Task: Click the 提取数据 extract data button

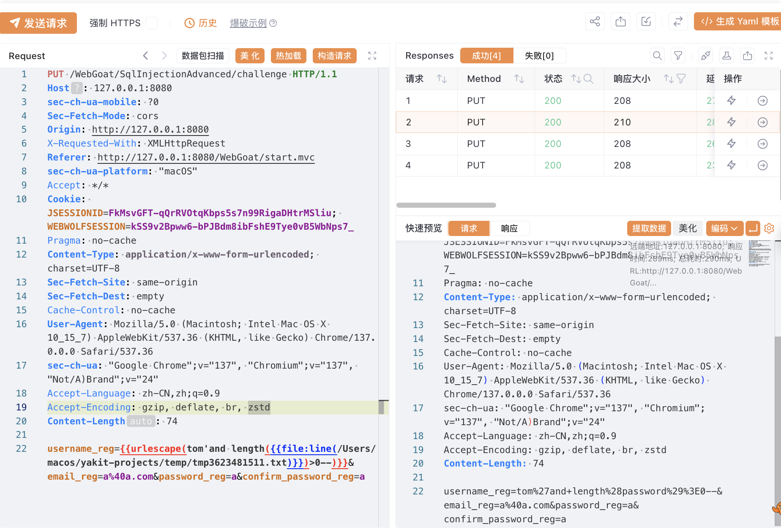Action: point(649,228)
